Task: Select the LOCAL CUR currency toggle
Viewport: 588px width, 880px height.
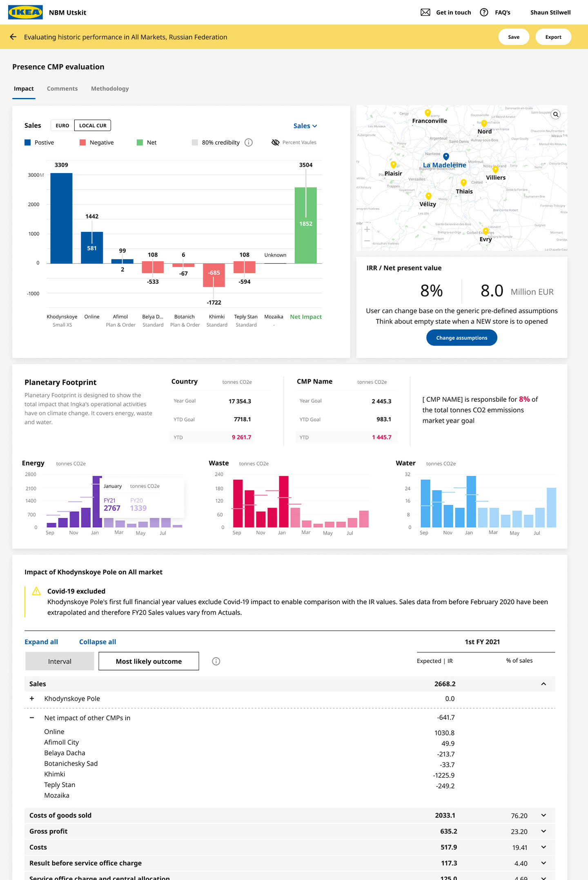Action: coord(93,125)
